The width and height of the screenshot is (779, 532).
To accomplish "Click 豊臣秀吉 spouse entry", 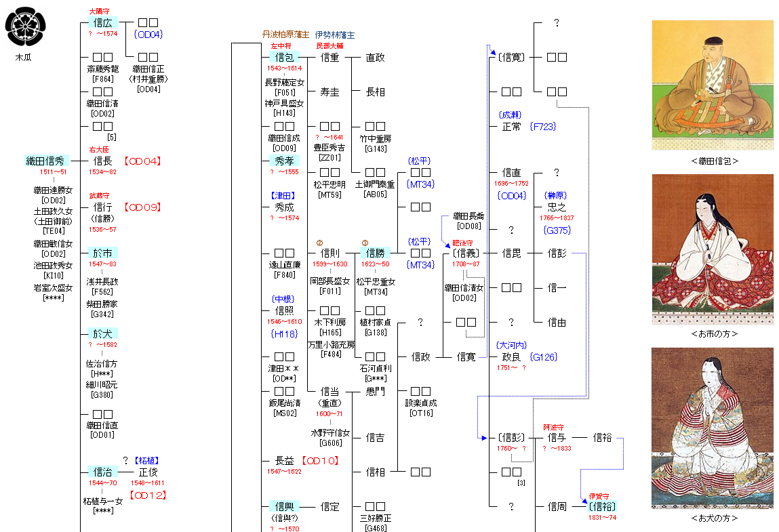I will point(329,148).
